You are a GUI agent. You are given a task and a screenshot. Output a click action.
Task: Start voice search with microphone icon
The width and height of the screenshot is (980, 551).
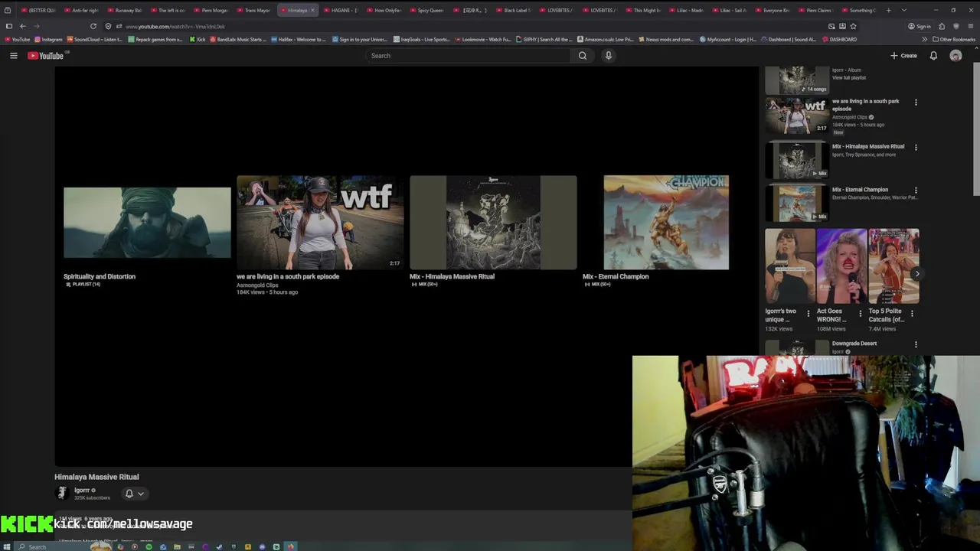click(x=609, y=56)
